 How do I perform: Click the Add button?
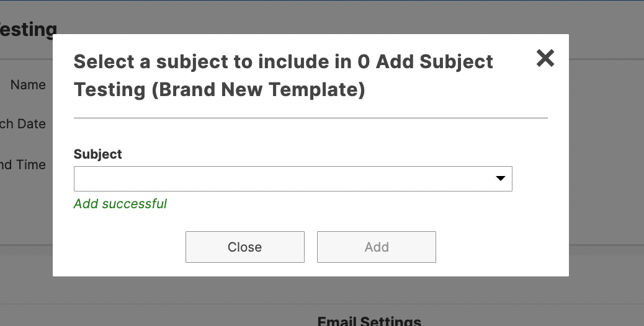pyautogui.click(x=376, y=247)
